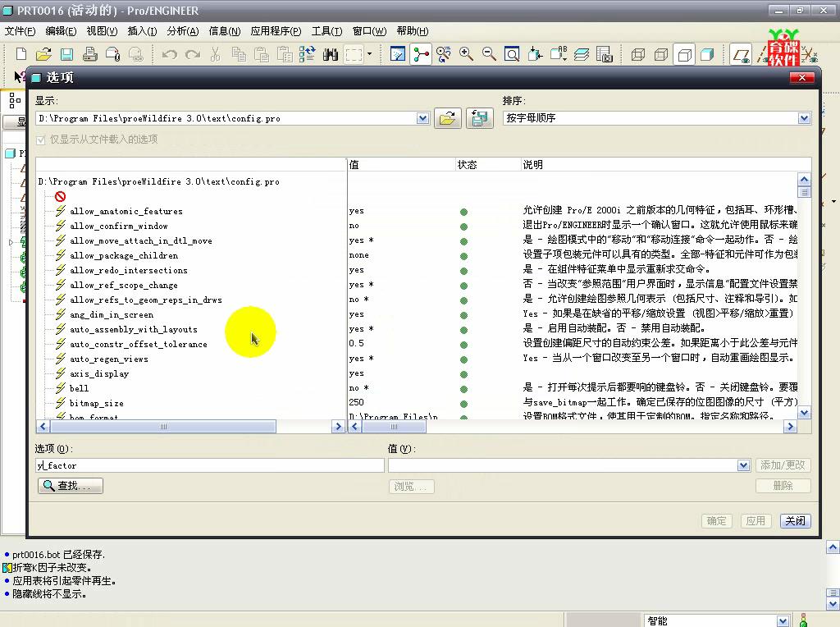The width and height of the screenshot is (840, 627).
Task: Expand the config.pro path dropdown
Action: coord(422,118)
